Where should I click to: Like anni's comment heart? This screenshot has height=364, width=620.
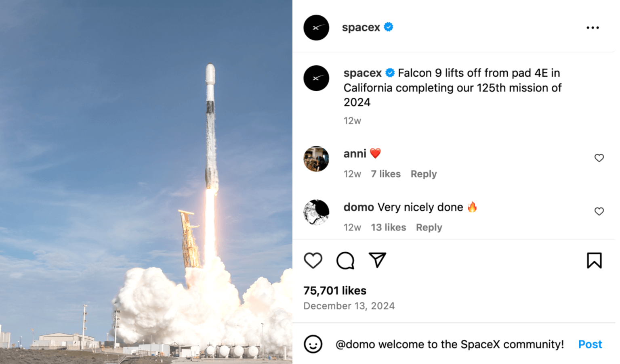coord(599,158)
